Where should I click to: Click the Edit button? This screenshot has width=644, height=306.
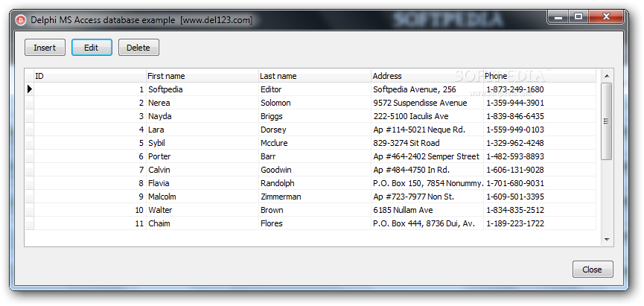click(x=91, y=48)
